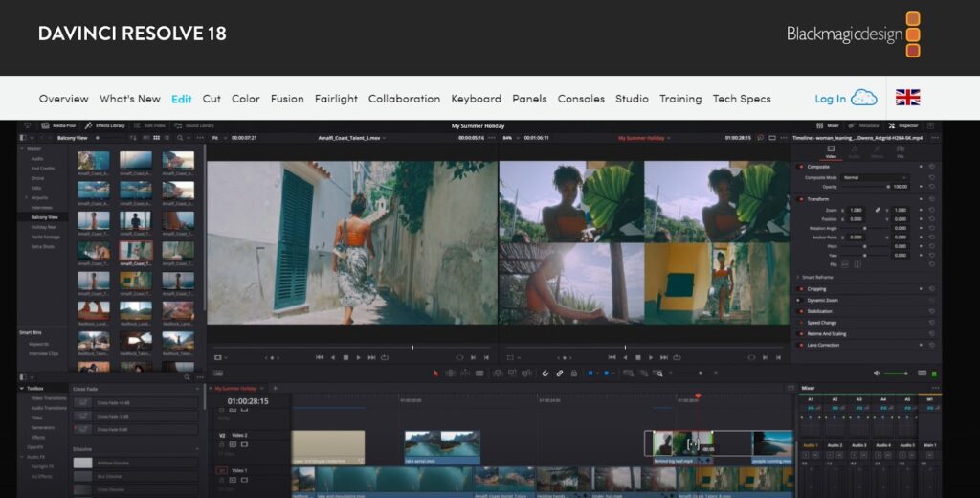
Task: Collapse the Master bin tree
Action: [x=23, y=148]
